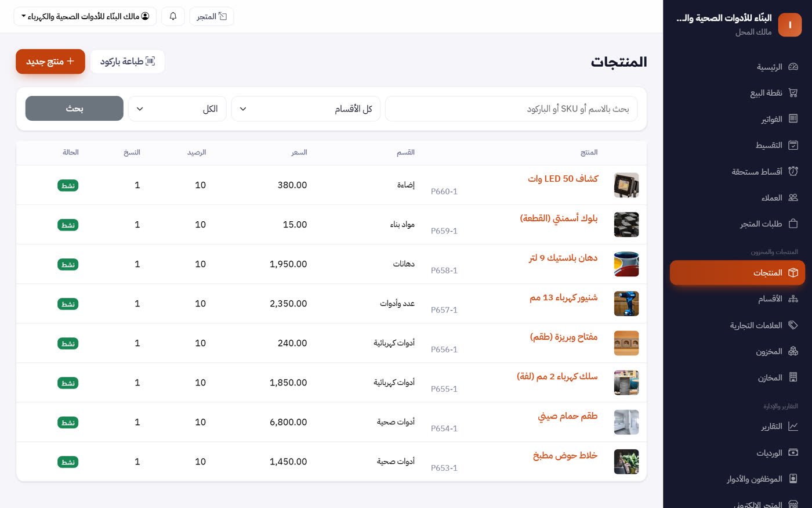
Task: Click the gray بحث search button
Action: point(74,109)
